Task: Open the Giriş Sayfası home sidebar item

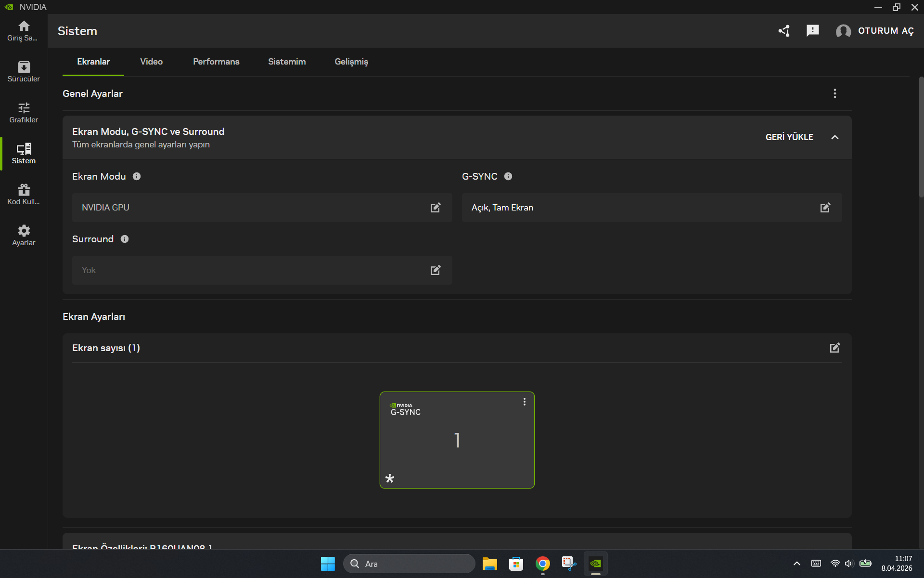Action: click(x=24, y=31)
